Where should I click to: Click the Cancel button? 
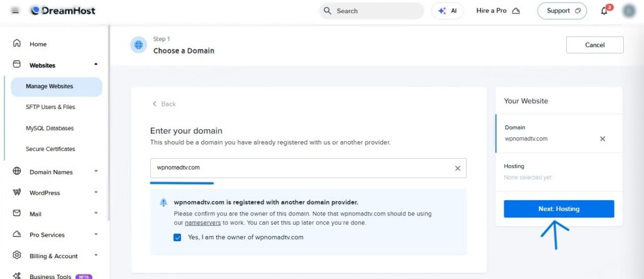pos(595,45)
